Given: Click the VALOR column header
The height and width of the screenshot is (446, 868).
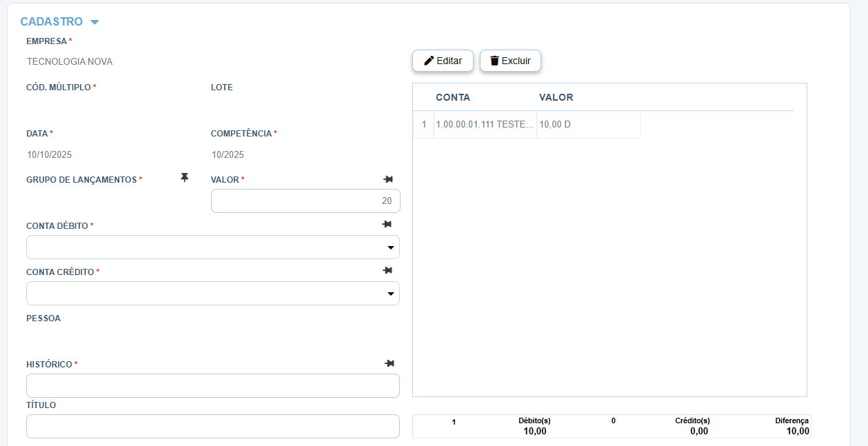Looking at the screenshot, I should (556, 97).
